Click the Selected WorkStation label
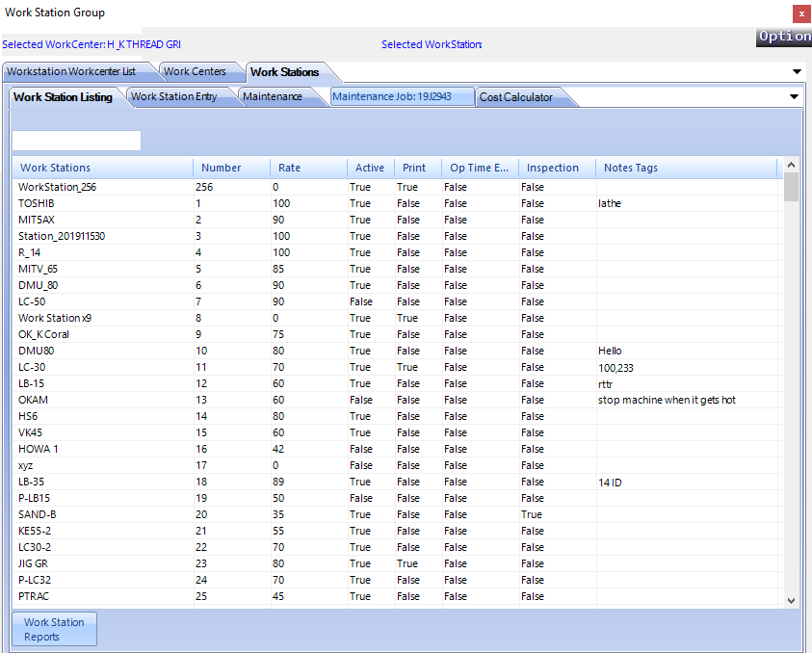The height and width of the screenshot is (653, 812). 432,44
